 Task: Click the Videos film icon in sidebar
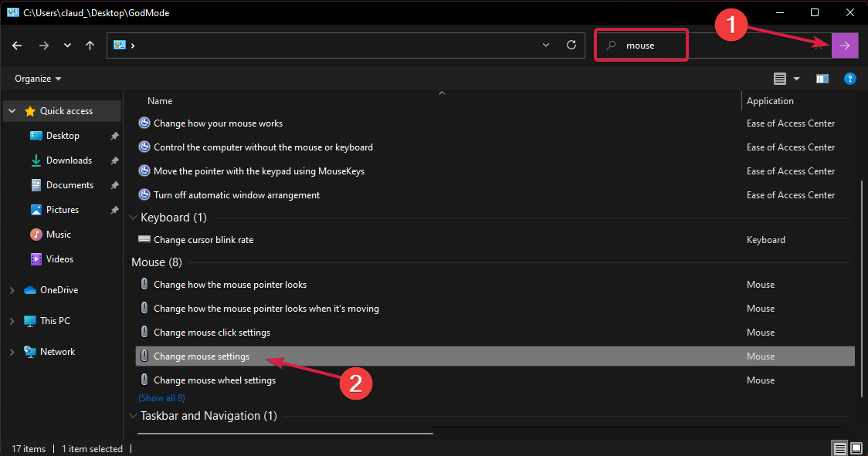coord(36,259)
